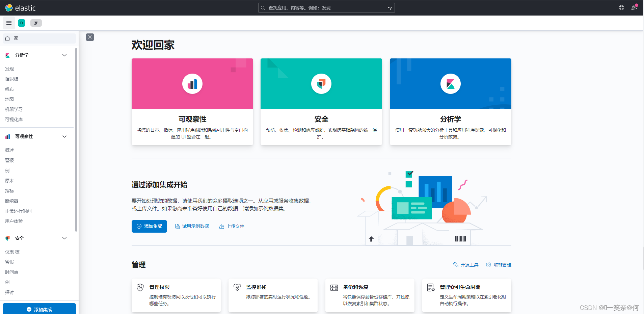Click the 管理权限 shield icon
644x314 pixels.
[140, 287]
